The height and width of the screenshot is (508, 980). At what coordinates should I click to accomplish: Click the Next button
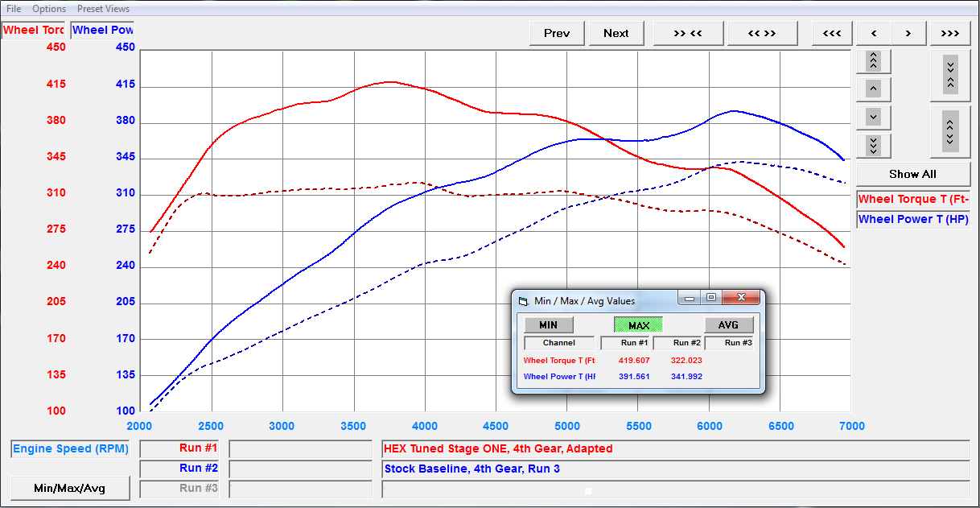[616, 33]
